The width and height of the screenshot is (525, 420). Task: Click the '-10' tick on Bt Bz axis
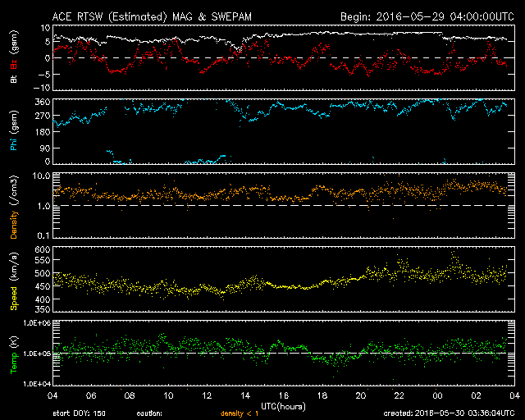pos(42,88)
